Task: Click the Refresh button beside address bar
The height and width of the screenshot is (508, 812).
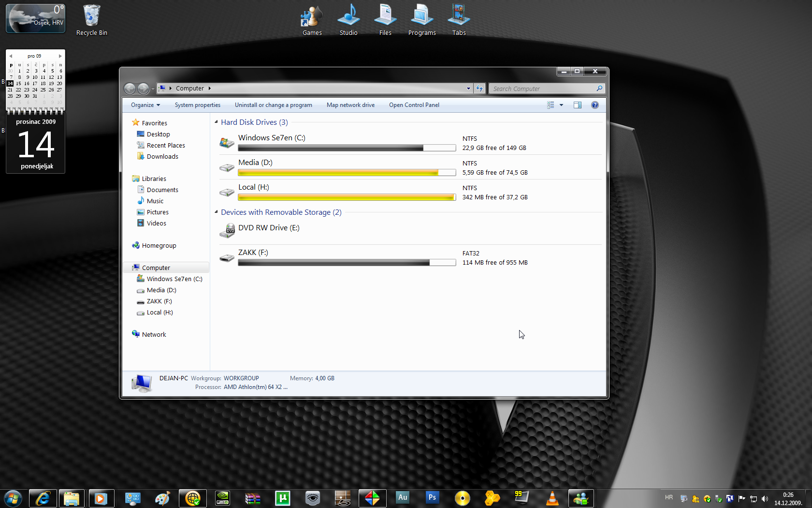Action: [479, 89]
